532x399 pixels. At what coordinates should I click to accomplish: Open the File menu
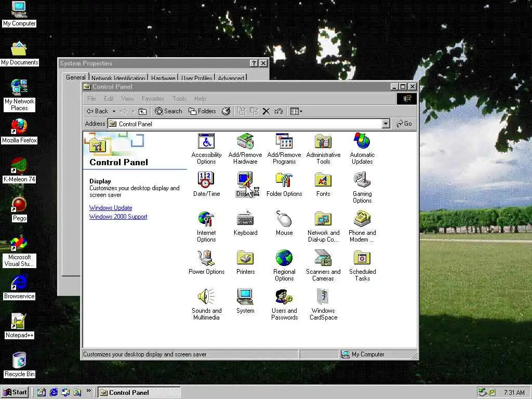point(91,99)
